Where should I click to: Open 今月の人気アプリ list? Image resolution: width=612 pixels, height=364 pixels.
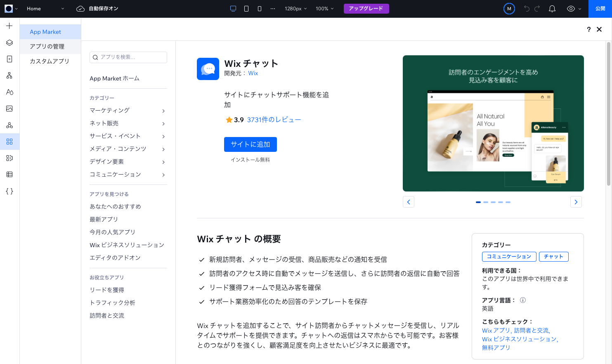pyautogui.click(x=112, y=232)
